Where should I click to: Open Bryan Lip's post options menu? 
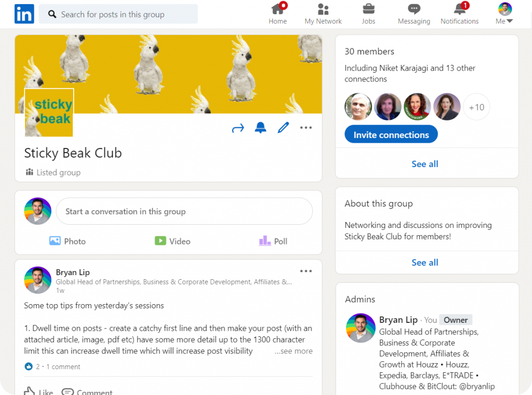click(305, 271)
